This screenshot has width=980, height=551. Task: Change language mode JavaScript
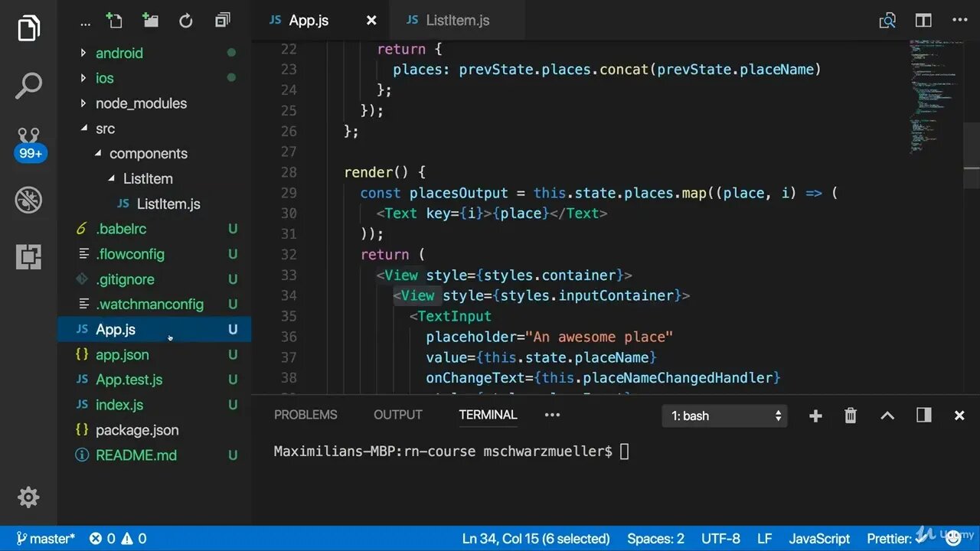coord(819,539)
